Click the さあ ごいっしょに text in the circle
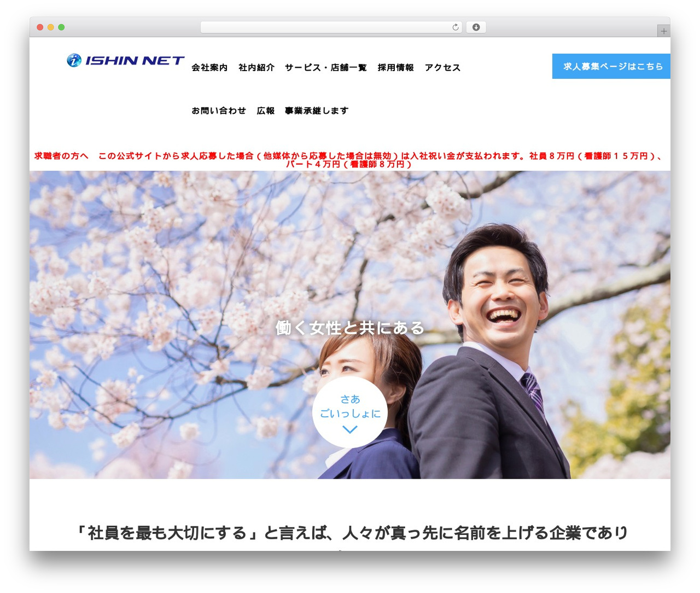700x593 pixels. tap(350, 406)
